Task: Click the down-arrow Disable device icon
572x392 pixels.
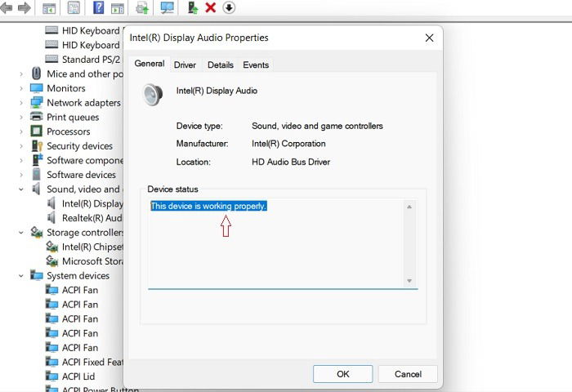Action: [229, 7]
